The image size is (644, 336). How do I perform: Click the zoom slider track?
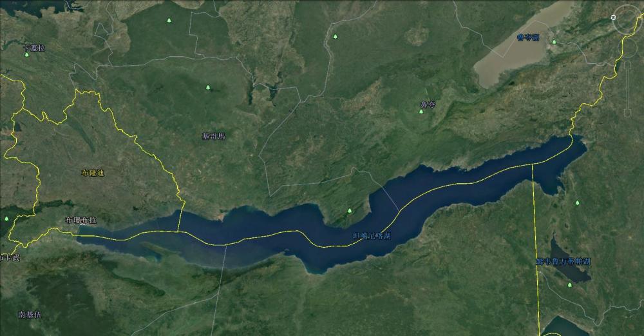coord(627,88)
